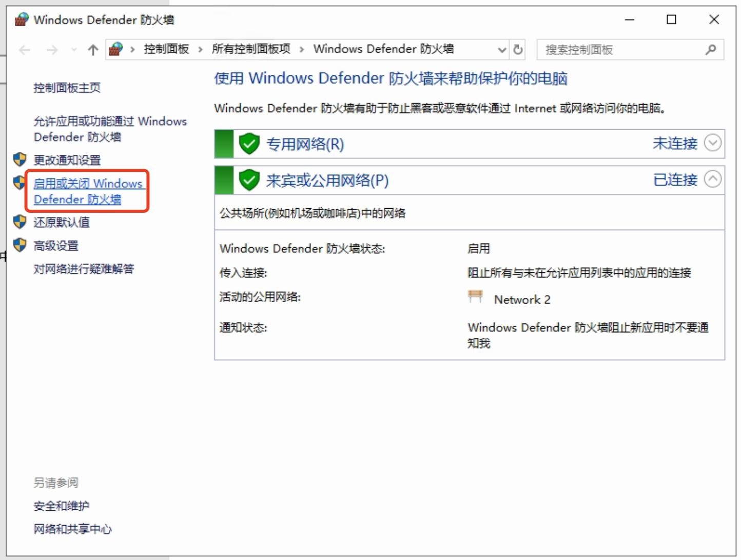Click the 搜索控制面板 search field
Screen dimensions: 741x560
click(x=630, y=50)
